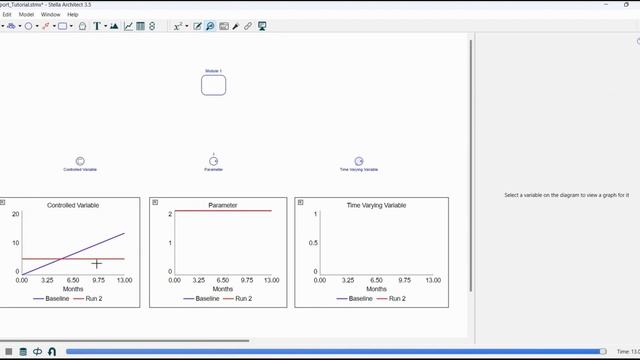Screen dimensions: 640x360
Task: Open the x² equation mode tool
Action: click(178, 26)
